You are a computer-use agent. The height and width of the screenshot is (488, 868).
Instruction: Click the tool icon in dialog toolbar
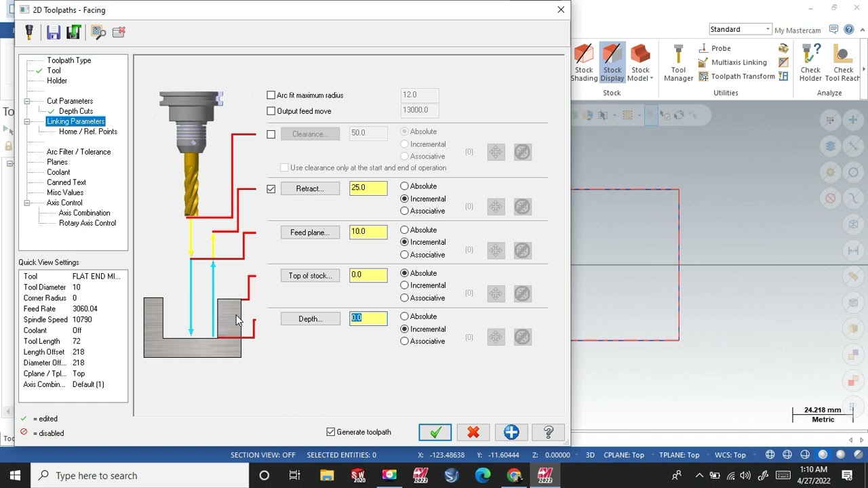29,32
